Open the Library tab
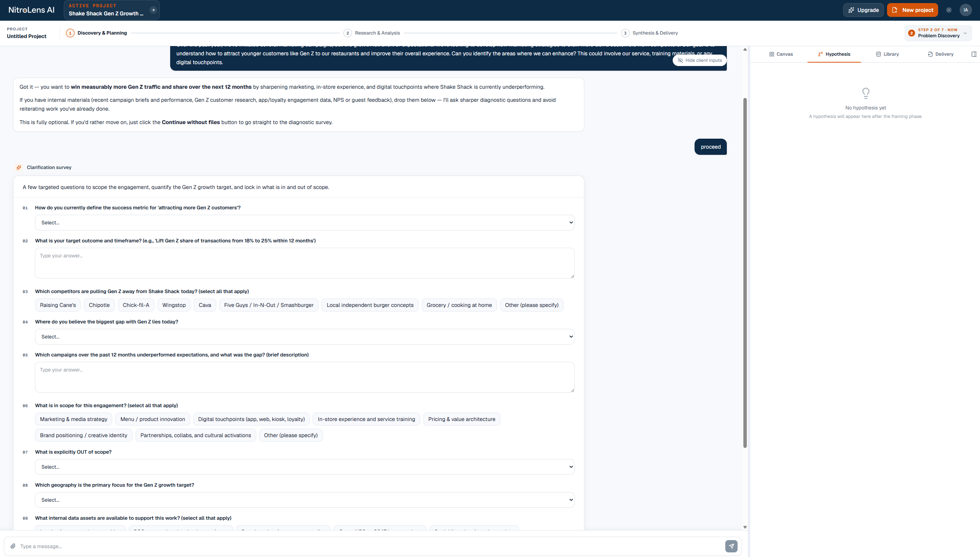The height and width of the screenshot is (557, 980). [x=887, y=54]
